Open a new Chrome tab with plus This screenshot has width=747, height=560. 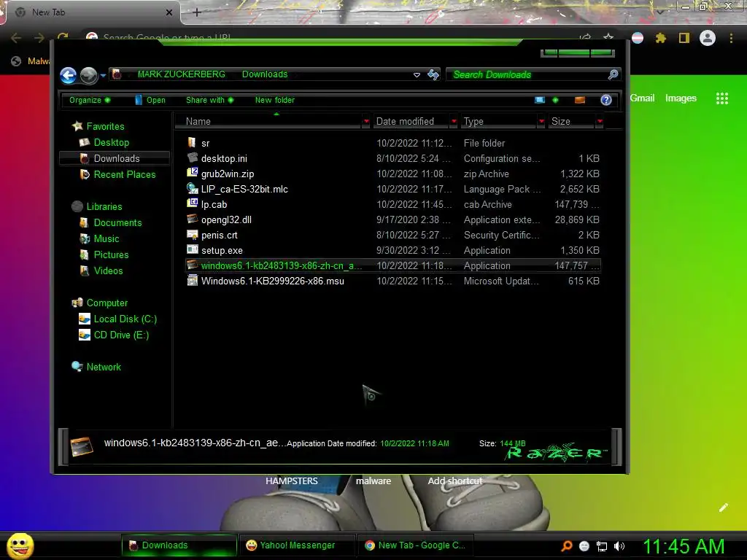[197, 12]
